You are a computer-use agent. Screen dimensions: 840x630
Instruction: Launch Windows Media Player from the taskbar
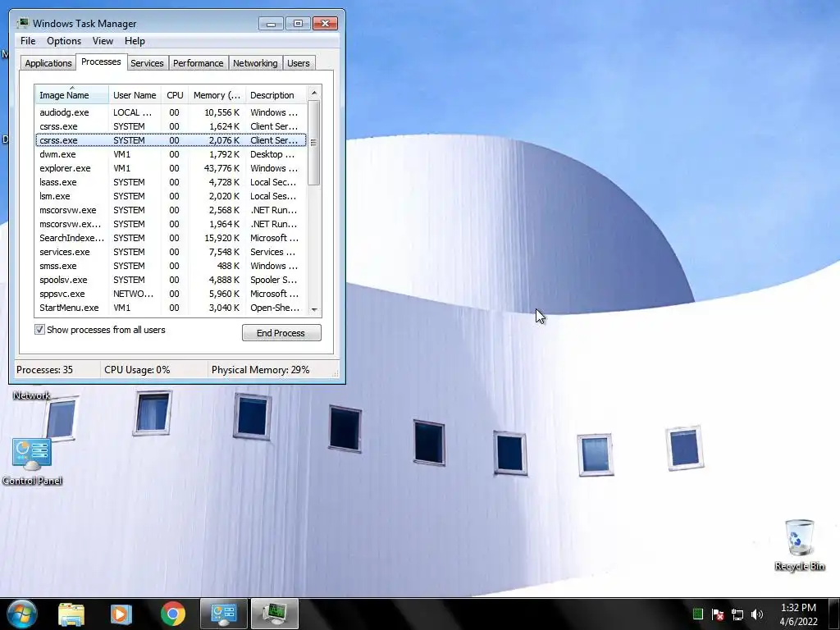pyautogui.click(x=121, y=614)
